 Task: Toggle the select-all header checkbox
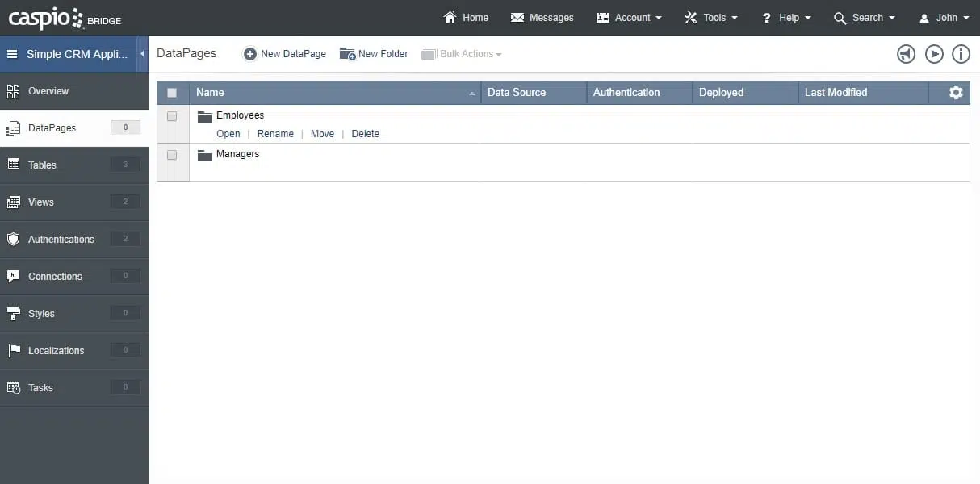pos(172,93)
